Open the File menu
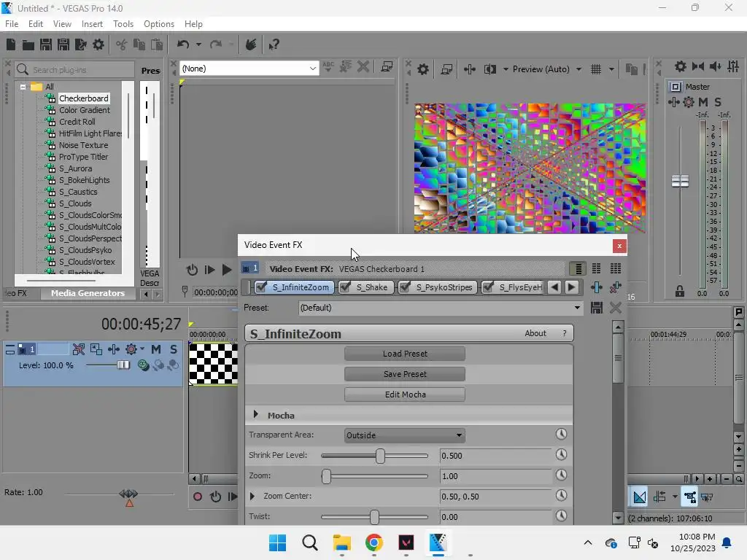The image size is (747, 560). click(x=12, y=24)
